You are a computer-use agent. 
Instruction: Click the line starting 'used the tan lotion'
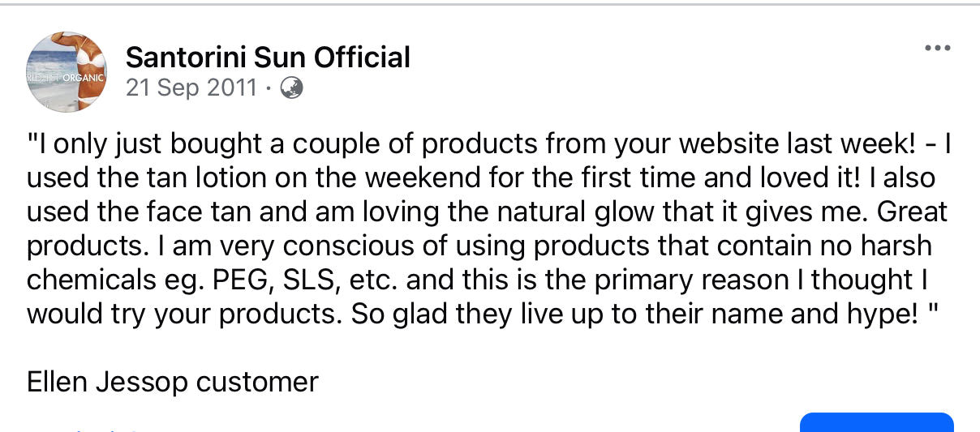point(481,178)
